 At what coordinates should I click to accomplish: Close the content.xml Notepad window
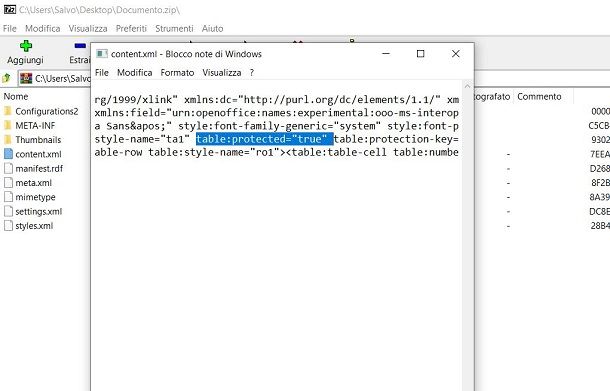tap(456, 54)
